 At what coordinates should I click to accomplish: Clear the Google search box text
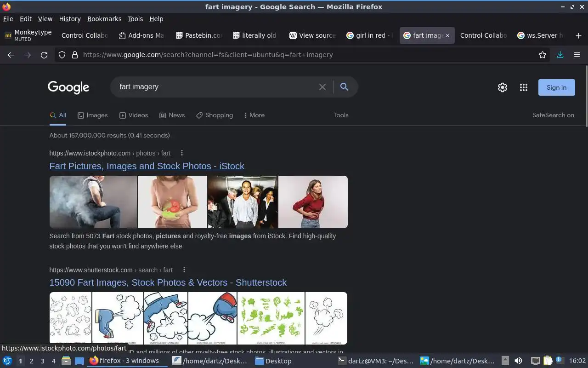[x=322, y=87]
